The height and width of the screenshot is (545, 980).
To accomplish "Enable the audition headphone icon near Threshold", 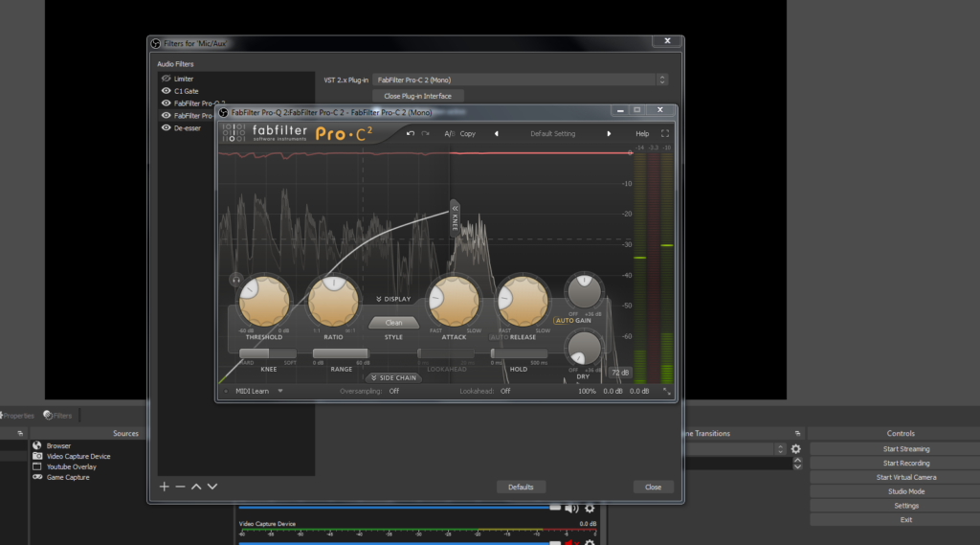I will point(235,280).
